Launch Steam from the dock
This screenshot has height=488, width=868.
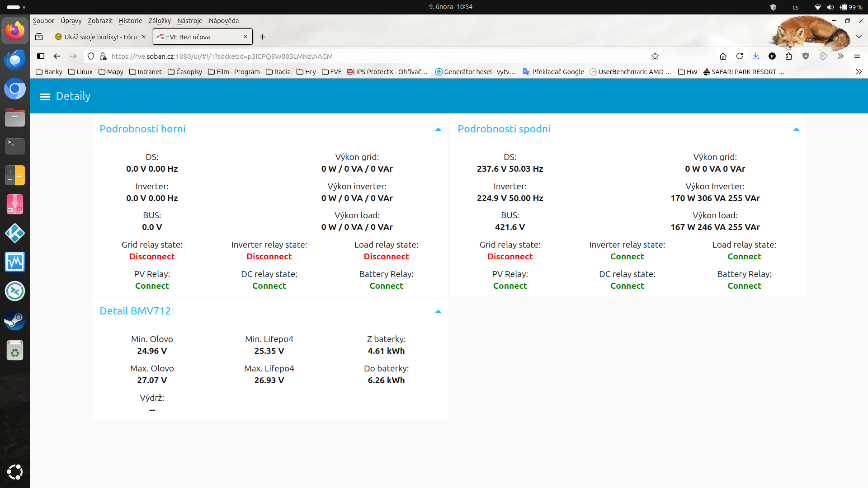(15, 320)
